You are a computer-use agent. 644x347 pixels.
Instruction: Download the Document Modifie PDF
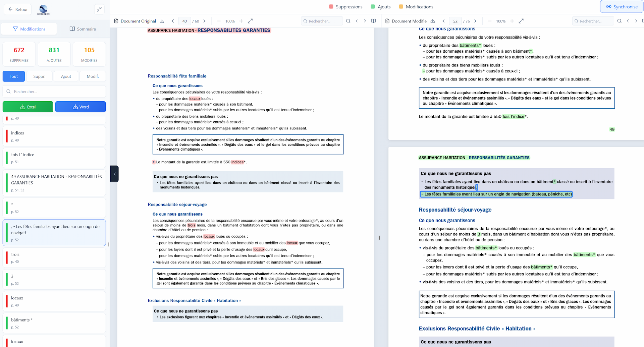pyautogui.click(x=433, y=21)
